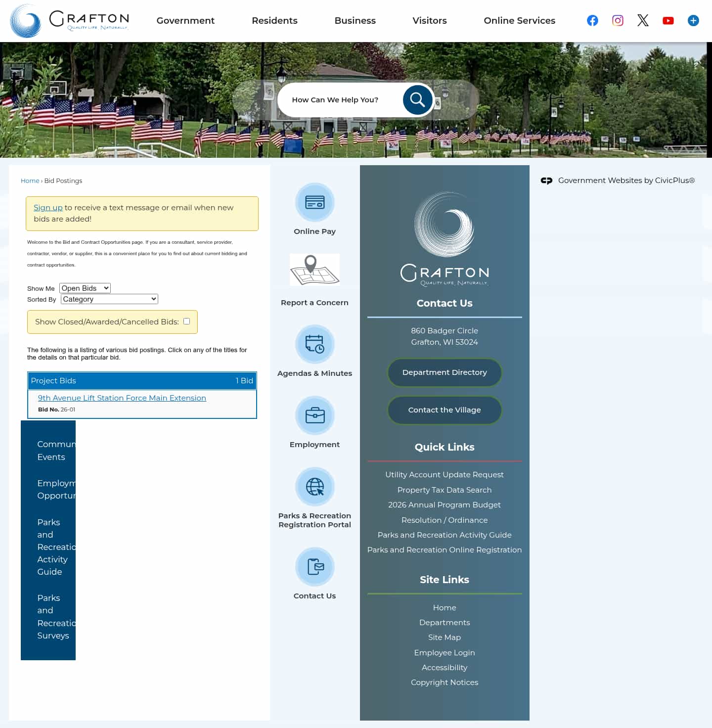Open the YouTube channel icon

pos(668,20)
